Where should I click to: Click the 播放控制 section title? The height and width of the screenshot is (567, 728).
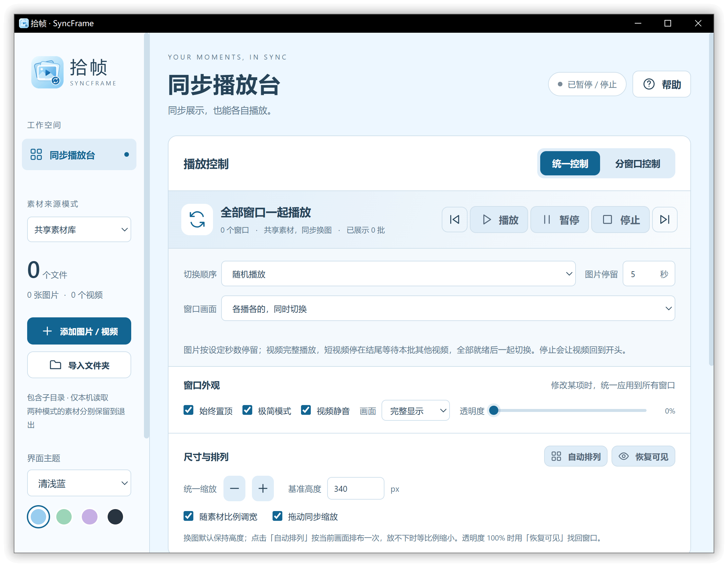pos(206,164)
